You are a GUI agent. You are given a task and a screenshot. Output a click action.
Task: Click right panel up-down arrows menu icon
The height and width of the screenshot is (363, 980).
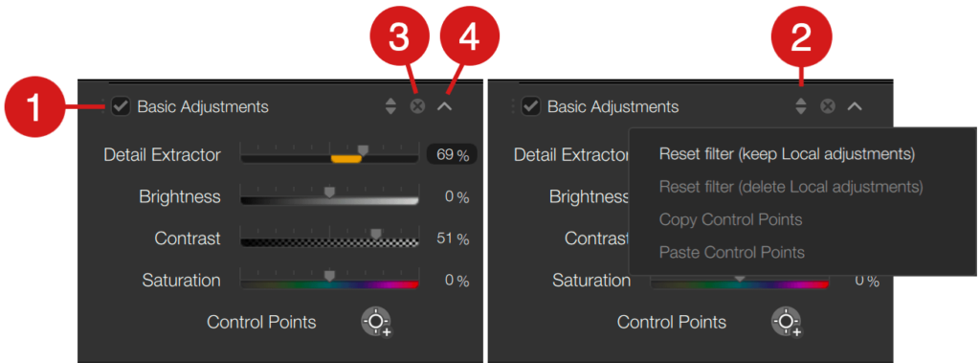click(x=801, y=106)
